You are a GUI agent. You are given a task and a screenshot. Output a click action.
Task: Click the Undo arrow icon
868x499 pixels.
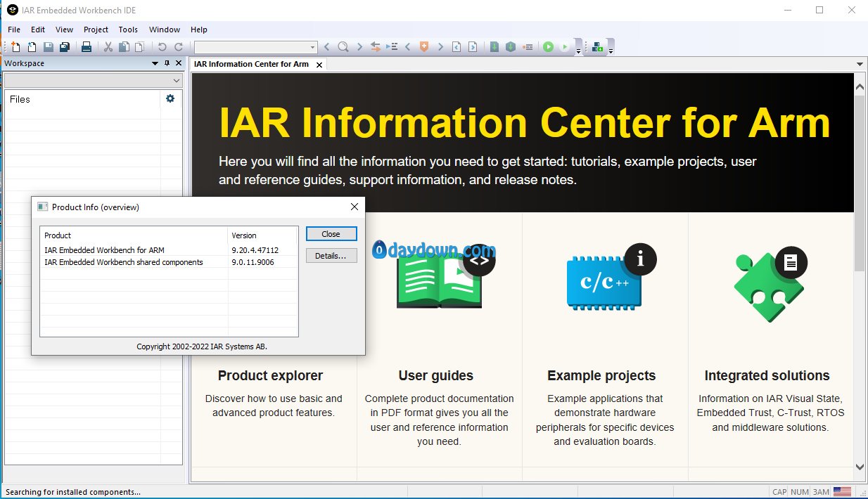162,47
